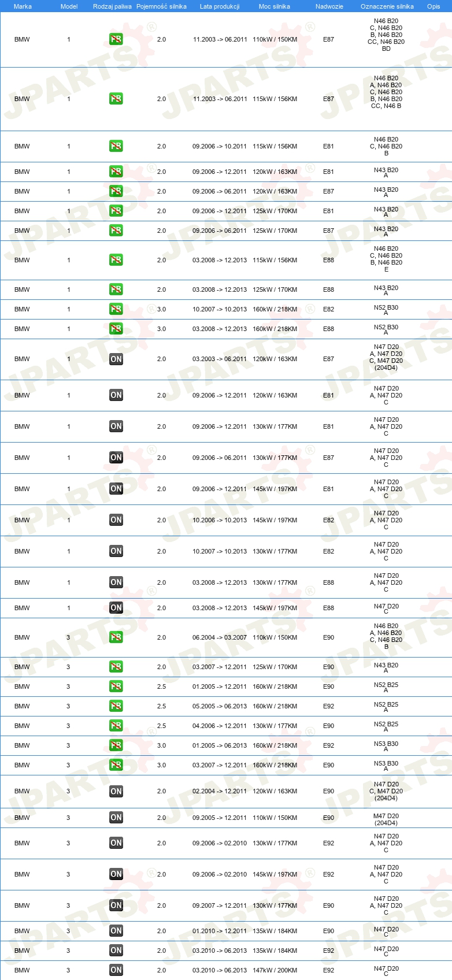
Task: Click the diesel ON icon for E87 120kW/163KM
Action: (116, 359)
